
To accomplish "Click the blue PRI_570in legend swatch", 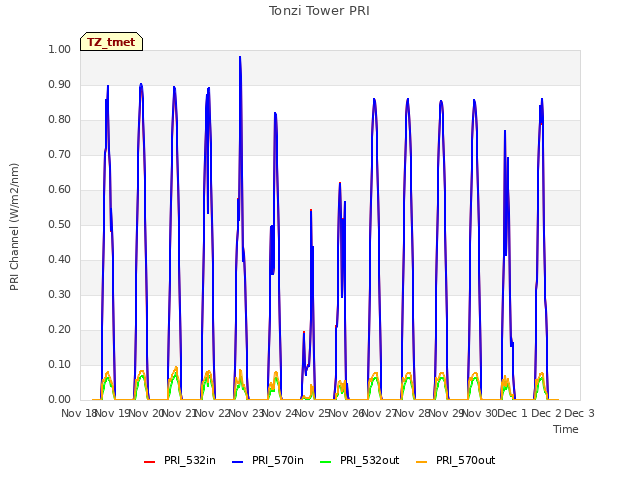I will (x=238, y=462).
